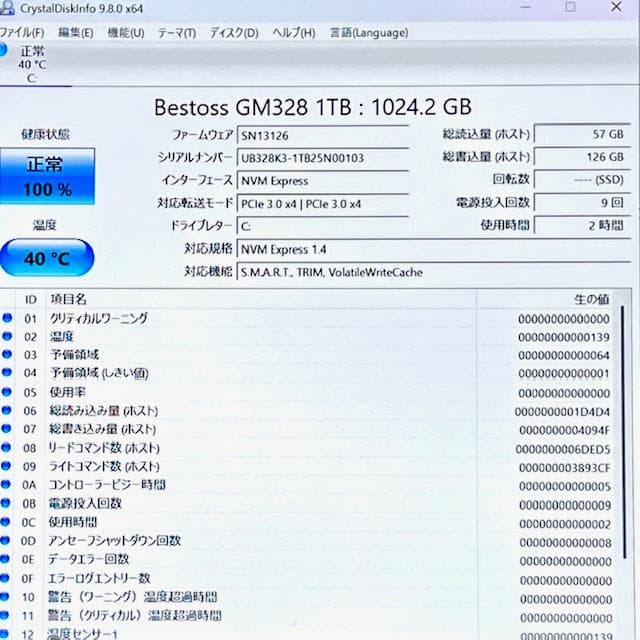Click the interface field NVM Express

click(x=323, y=181)
